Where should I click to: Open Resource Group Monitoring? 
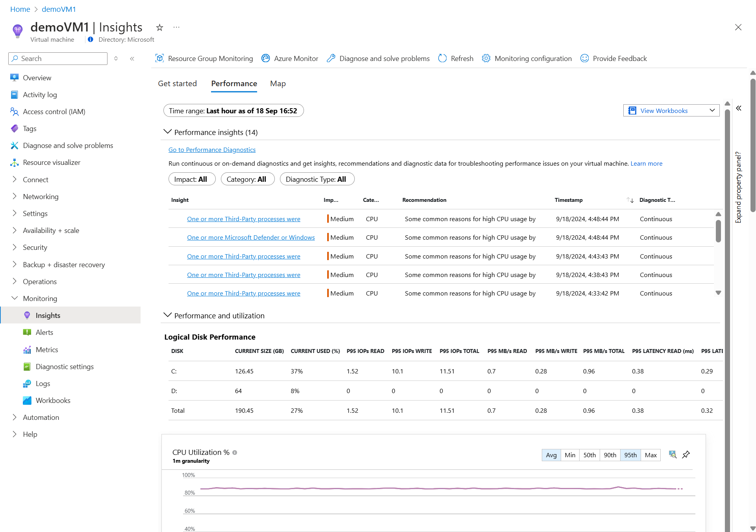tap(204, 58)
